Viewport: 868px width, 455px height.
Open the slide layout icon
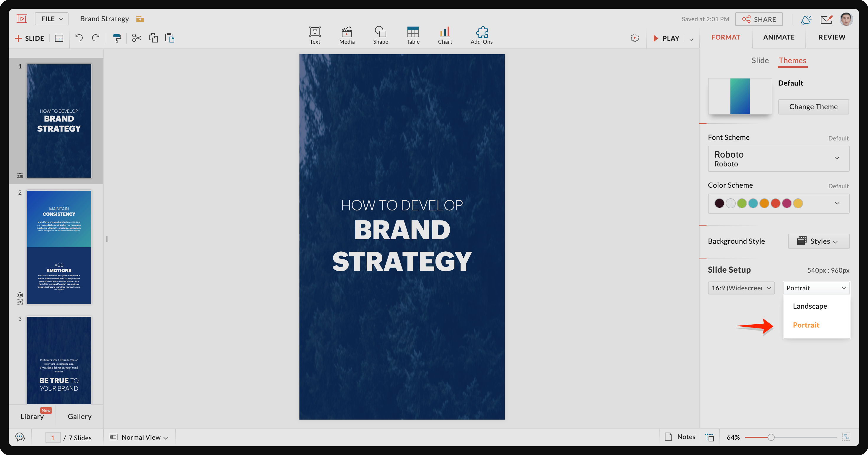click(59, 38)
